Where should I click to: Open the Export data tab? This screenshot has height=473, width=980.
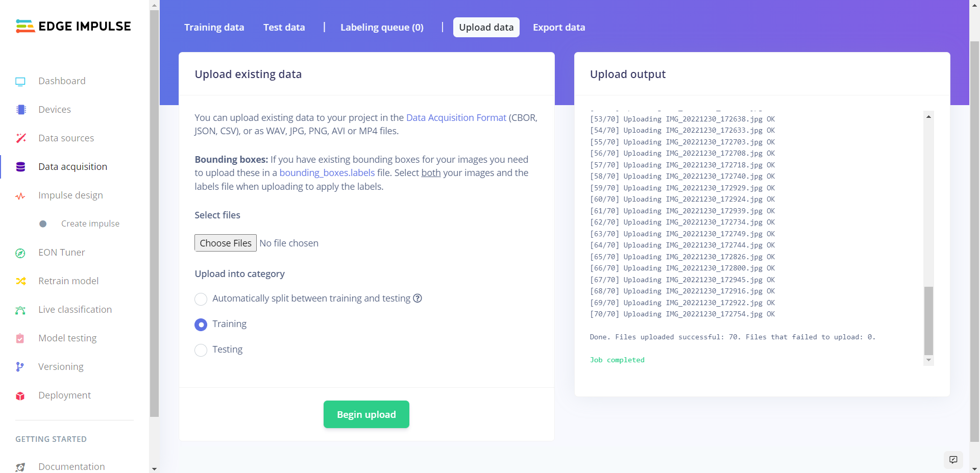coord(559,27)
